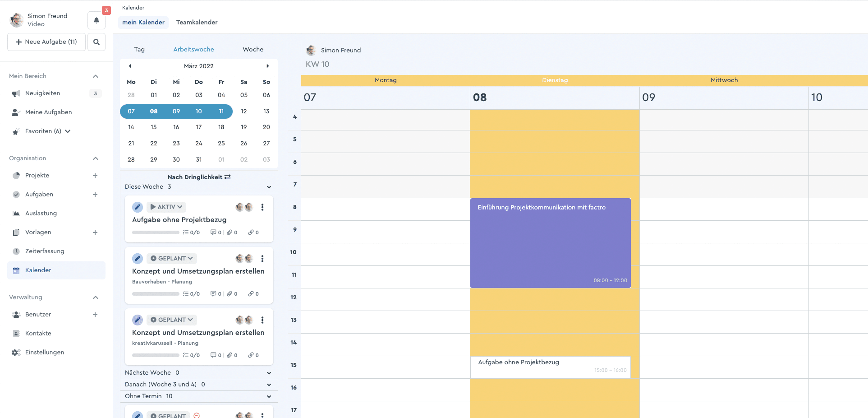Open Vorlagen in the sidebar

(x=38, y=232)
